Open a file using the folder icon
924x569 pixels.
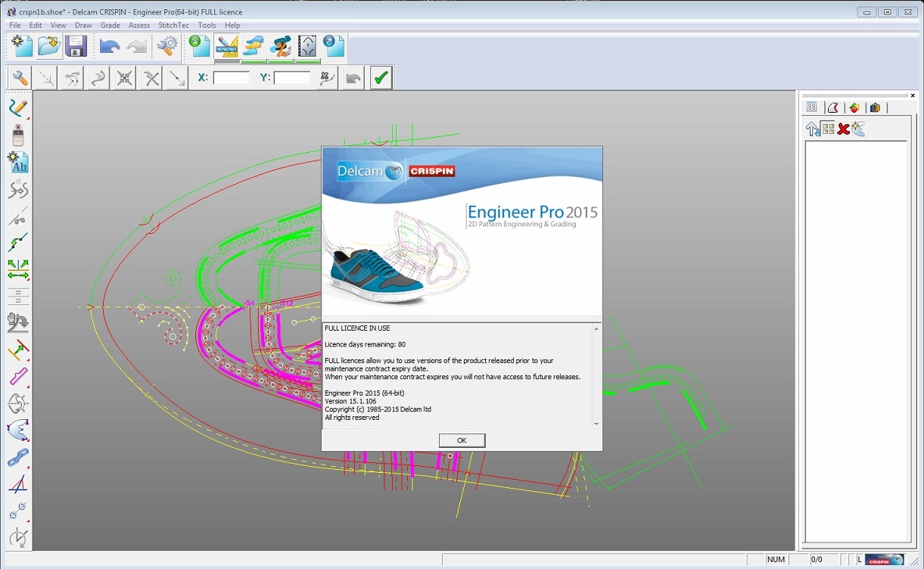49,46
